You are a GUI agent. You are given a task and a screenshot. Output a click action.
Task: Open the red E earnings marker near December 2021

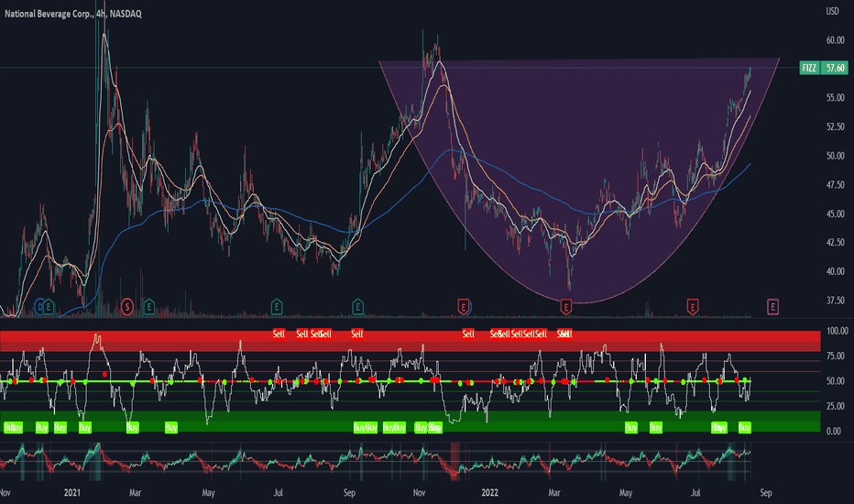click(463, 307)
